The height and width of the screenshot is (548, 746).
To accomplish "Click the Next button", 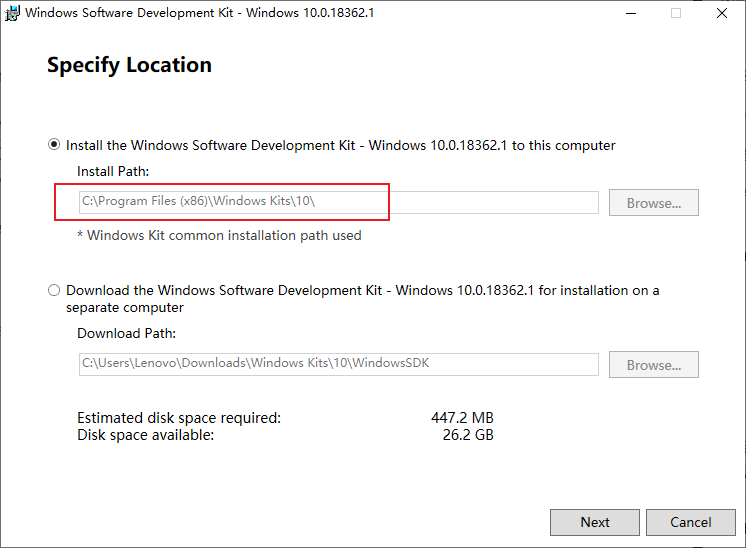I will [595, 522].
